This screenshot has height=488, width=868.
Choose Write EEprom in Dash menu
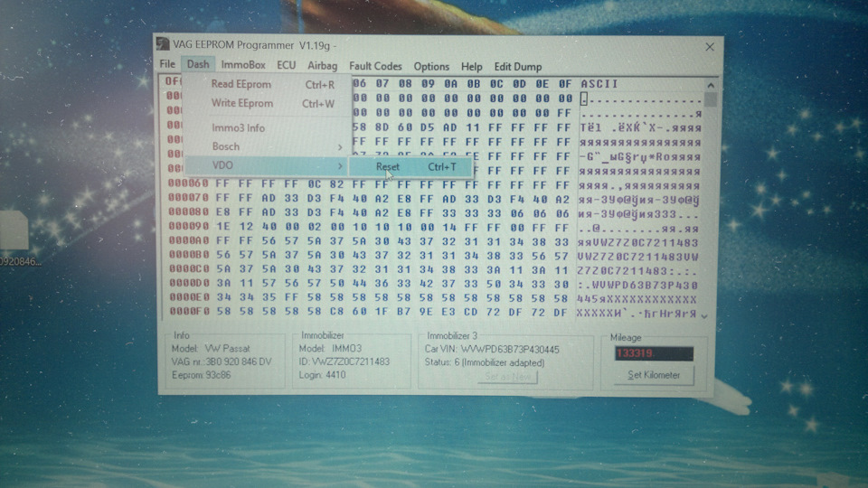(x=268, y=103)
